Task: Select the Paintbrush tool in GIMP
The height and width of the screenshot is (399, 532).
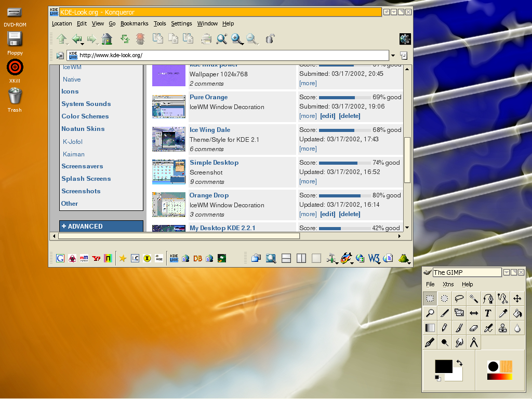Action: click(x=459, y=328)
